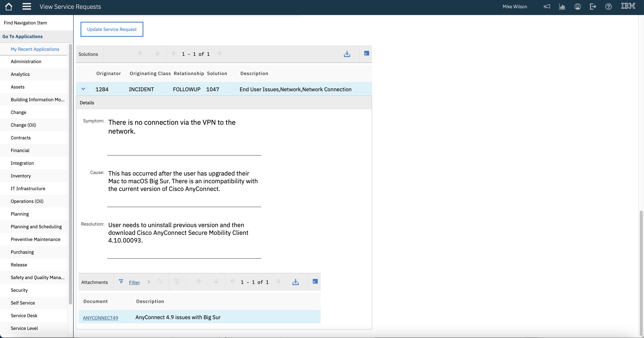Open the user profile icon
Screen dimensions: 644x338
click(x=578, y=7)
